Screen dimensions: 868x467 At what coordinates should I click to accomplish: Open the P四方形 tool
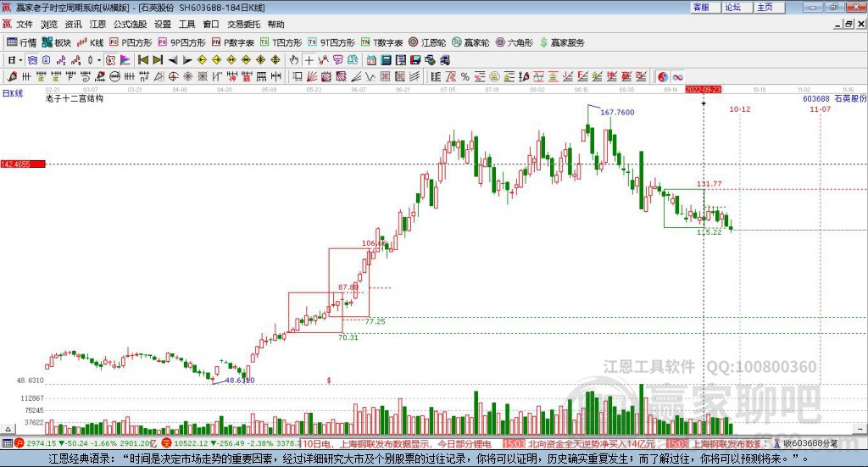point(131,42)
